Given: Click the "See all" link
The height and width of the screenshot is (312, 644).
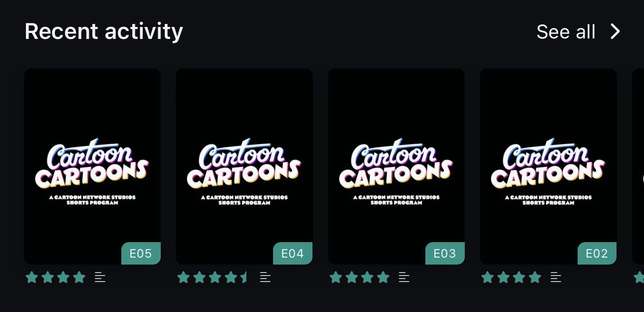Looking at the screenshot, I should tap(566, 32).
